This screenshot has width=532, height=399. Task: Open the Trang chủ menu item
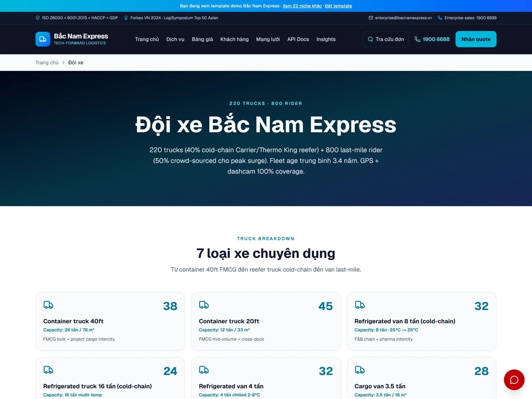tap(147, 39)
